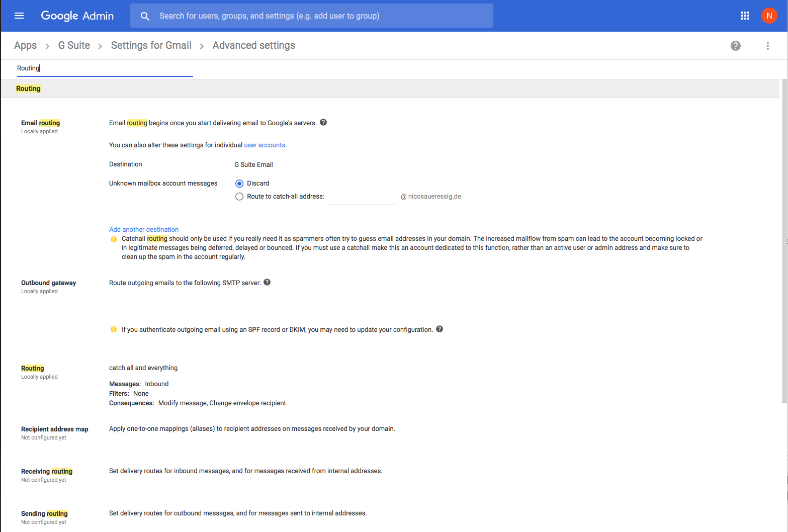Select Route to catch-all address option
Viewport: 788px width, 532px height.
click(239, 197)
